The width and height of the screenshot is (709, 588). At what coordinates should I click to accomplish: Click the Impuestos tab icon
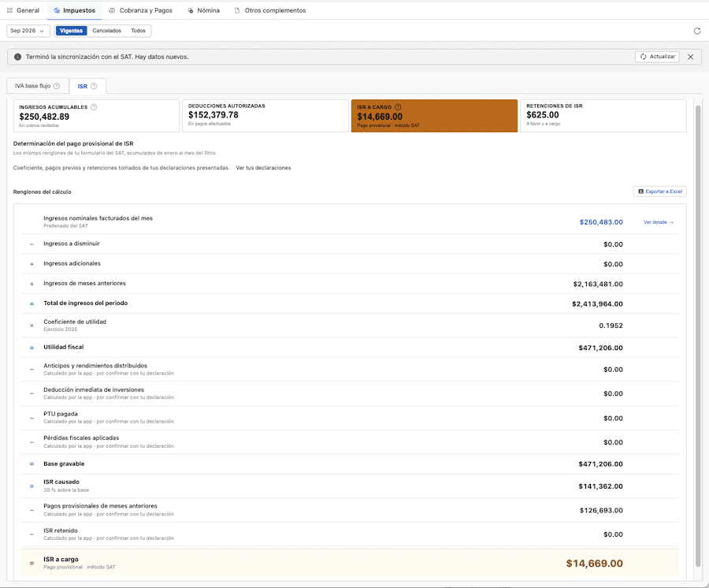[57, 10]
